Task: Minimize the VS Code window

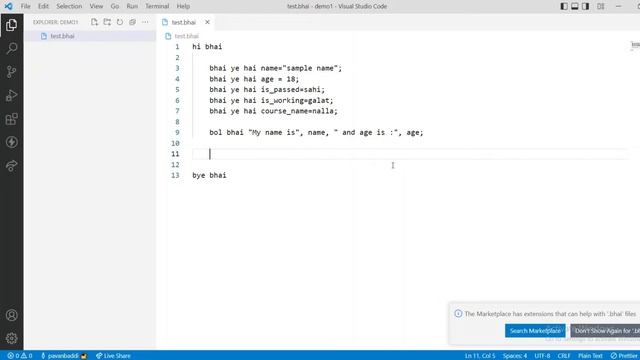Action: point(619,6)
